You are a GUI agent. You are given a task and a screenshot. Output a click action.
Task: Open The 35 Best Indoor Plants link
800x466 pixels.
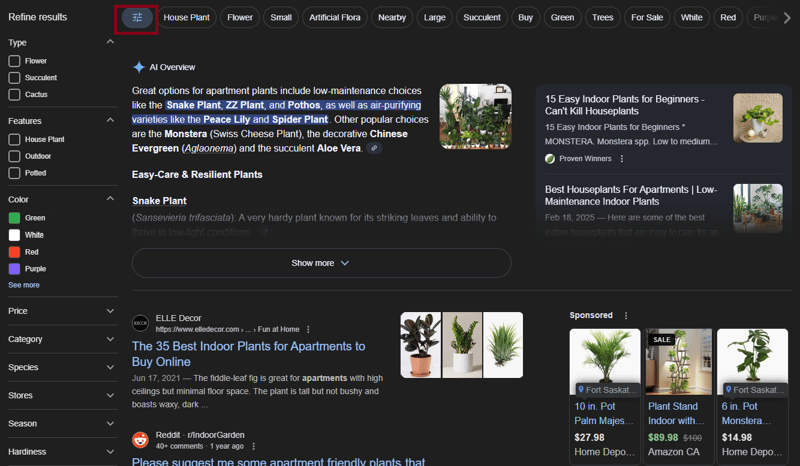click(248, 354)
